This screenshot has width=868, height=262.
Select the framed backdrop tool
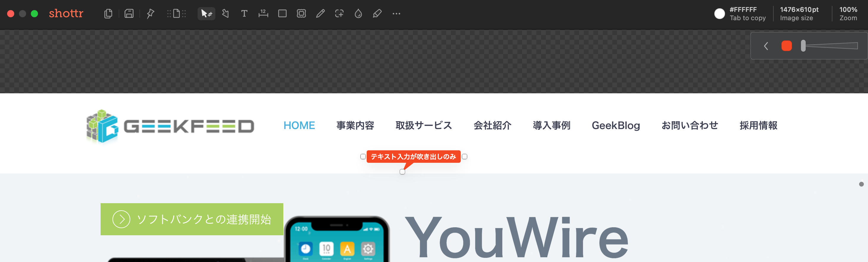click(301, 13)
